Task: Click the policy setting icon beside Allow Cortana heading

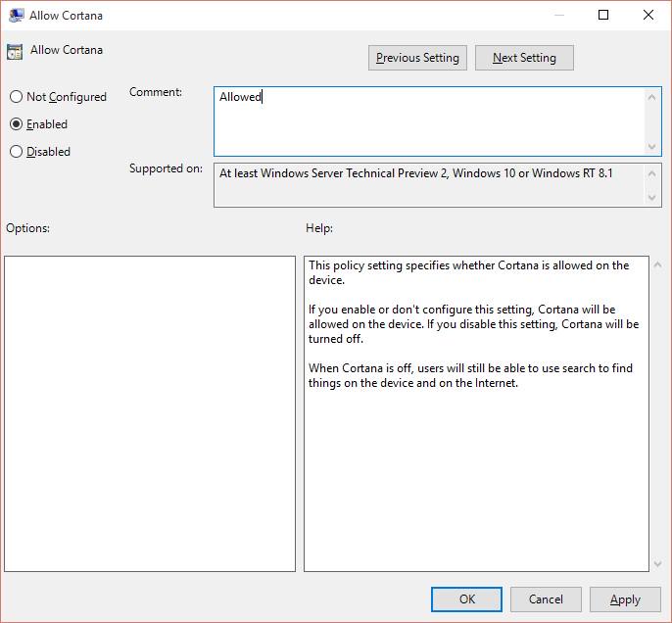Action: (15, 51)
